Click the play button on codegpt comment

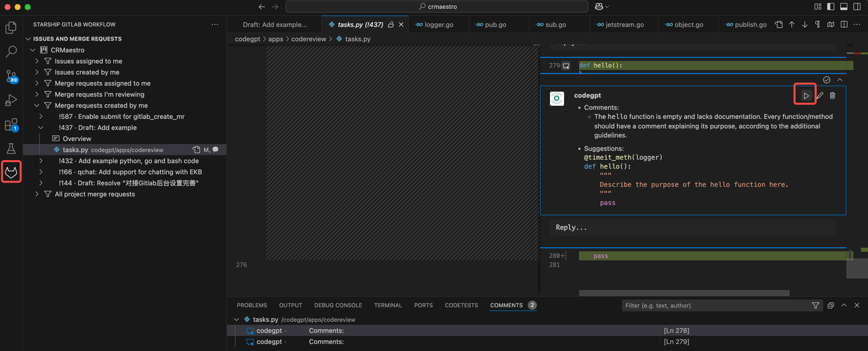pos(806,96)
